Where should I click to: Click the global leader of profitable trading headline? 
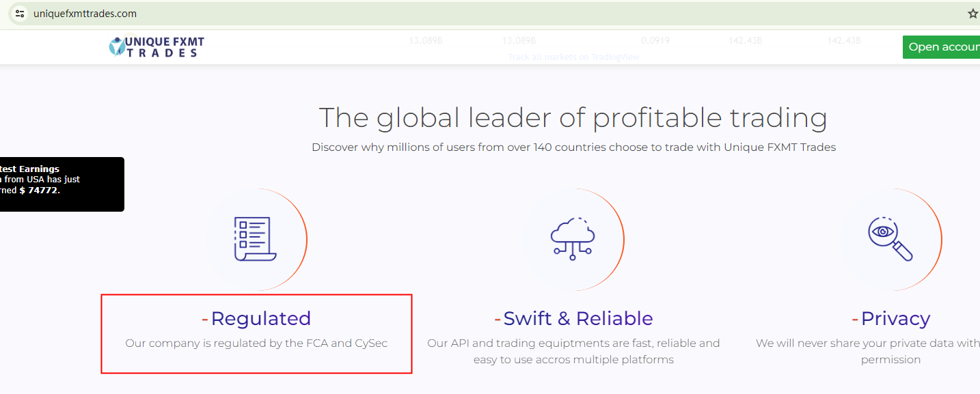[573, 117]
